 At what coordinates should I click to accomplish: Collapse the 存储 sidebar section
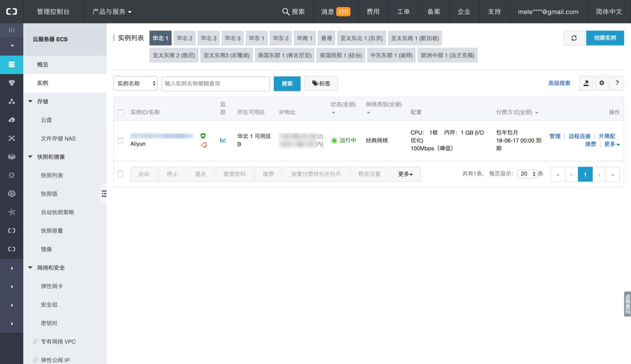[x=30, y=101]
